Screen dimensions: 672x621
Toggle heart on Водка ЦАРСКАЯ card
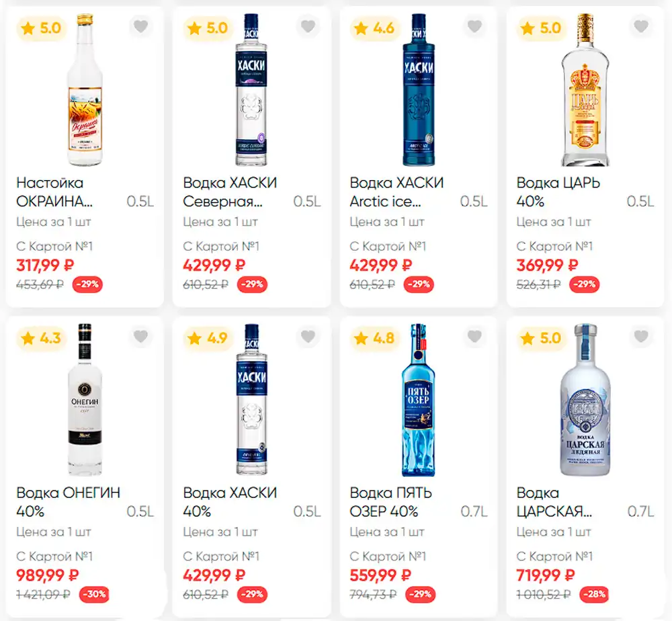point(641,337)
